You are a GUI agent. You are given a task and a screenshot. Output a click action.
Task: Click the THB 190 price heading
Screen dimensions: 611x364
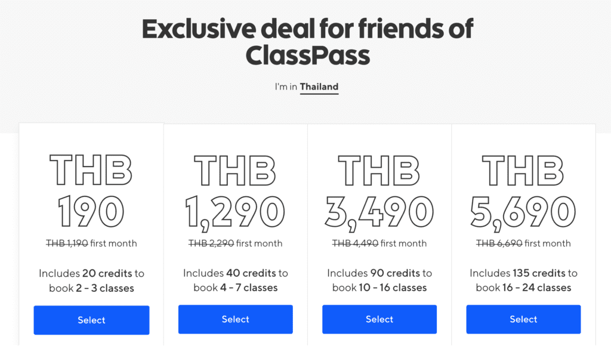91,191
